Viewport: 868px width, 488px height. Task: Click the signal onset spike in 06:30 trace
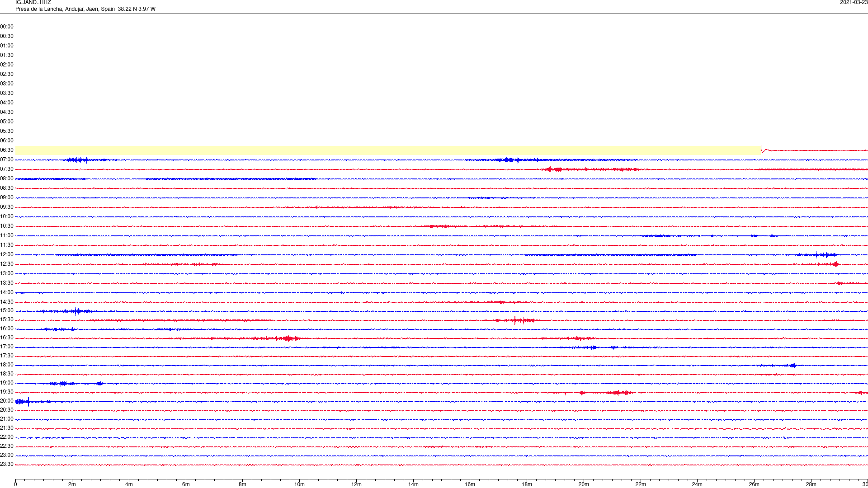click(762, 149)
